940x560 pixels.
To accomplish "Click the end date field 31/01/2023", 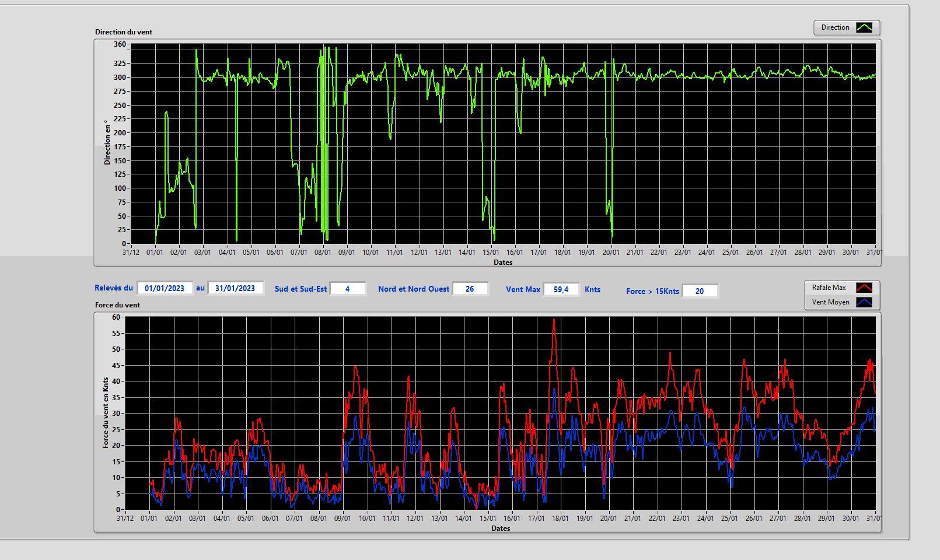I will coord(235,288).
